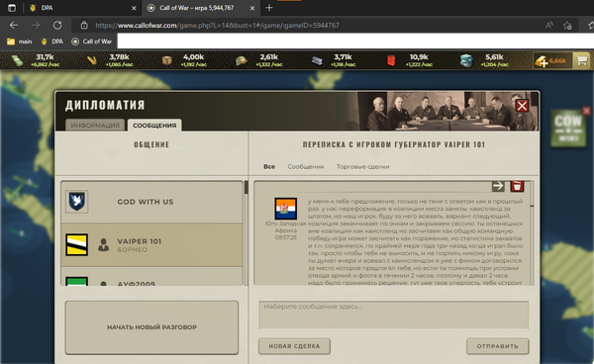View rare materials resource 5,61k

[484, 60]
